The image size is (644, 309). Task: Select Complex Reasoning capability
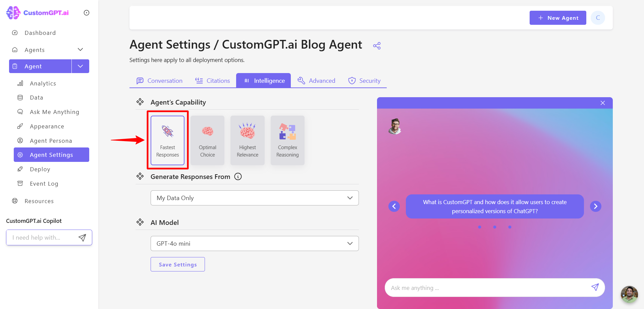(287, 140)
